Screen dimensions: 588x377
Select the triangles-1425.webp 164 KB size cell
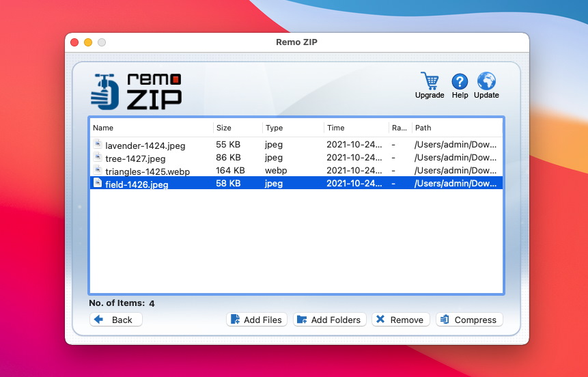tap(230, 170)
